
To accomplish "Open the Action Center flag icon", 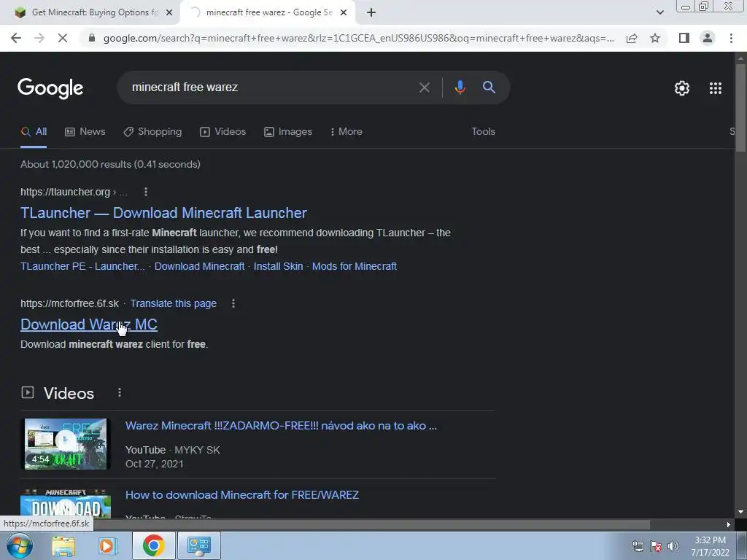I will coord(656,546).
